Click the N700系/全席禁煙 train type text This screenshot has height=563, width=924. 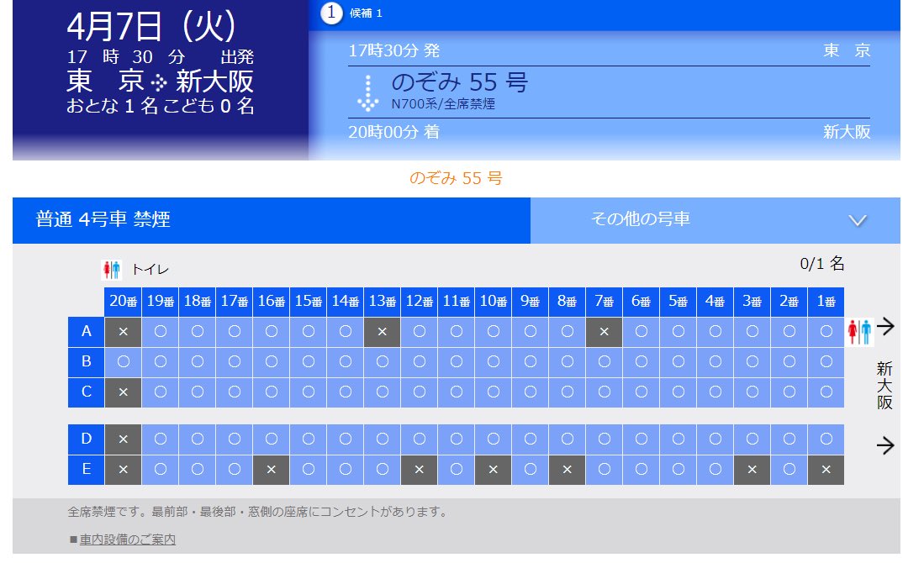click(443, 104)
